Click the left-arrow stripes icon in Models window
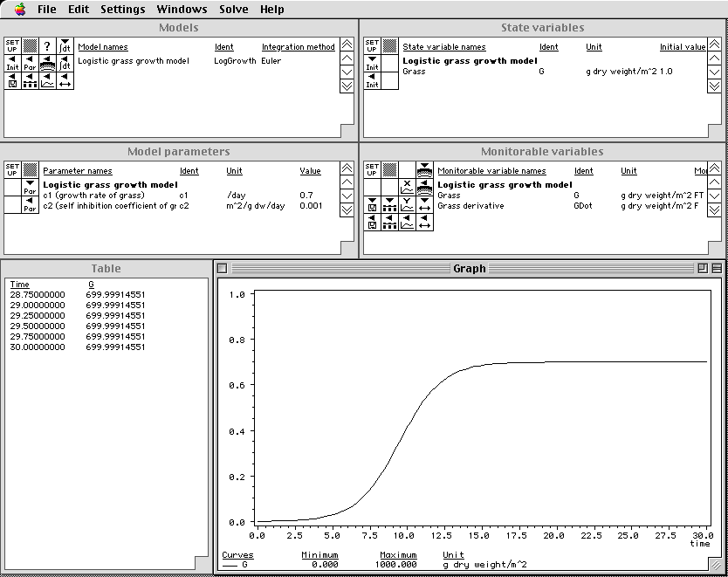The height and width of the screenshot is (577, 728). pos(47,63)
